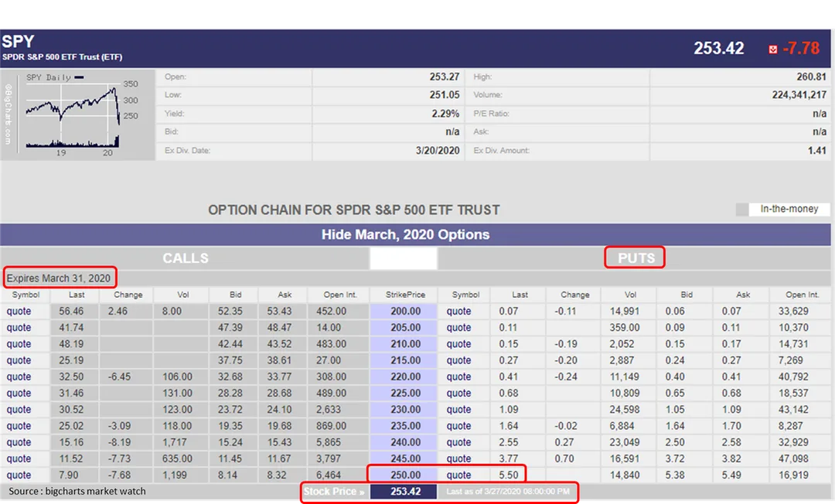Click the Stock Price 253.42 box
835x504 pixels.
(x=405, y=492)
